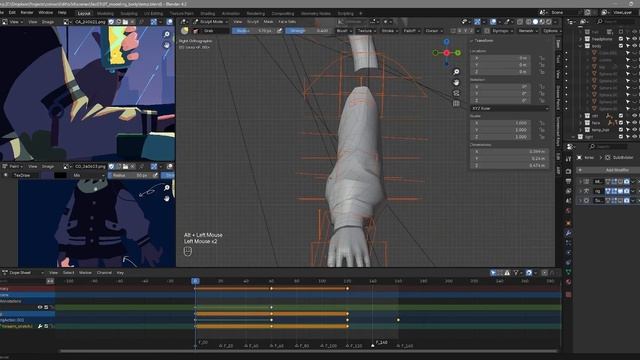Toggle viewport overlays button
640x360 pixels.
pyautogui.click(x=493, y=22)
